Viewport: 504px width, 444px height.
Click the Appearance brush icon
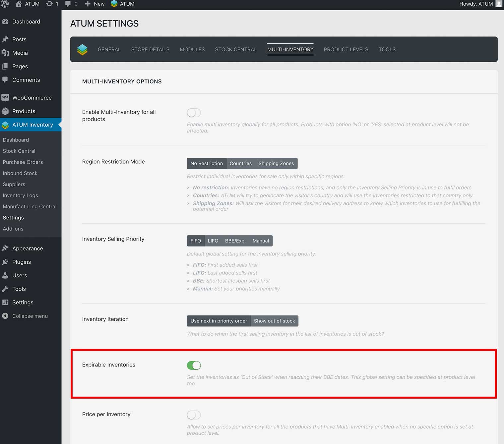(5, 249)
